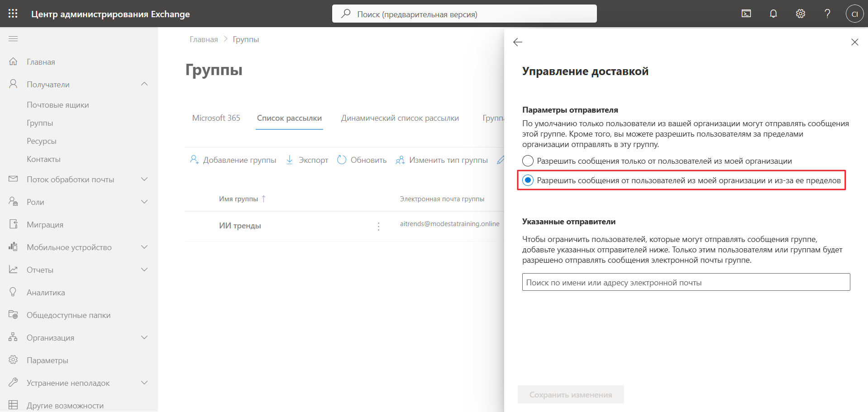
Task: Close the Delivery management panel
Action: click(854, 42)
